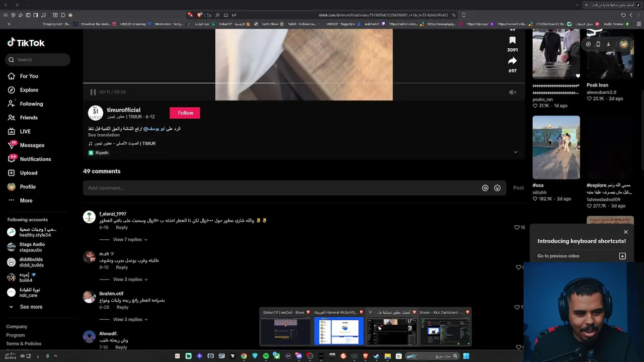This screenshot has height=362, width=644.
Task: Open Spotify from the taskbar
Action: coord(266,356)
